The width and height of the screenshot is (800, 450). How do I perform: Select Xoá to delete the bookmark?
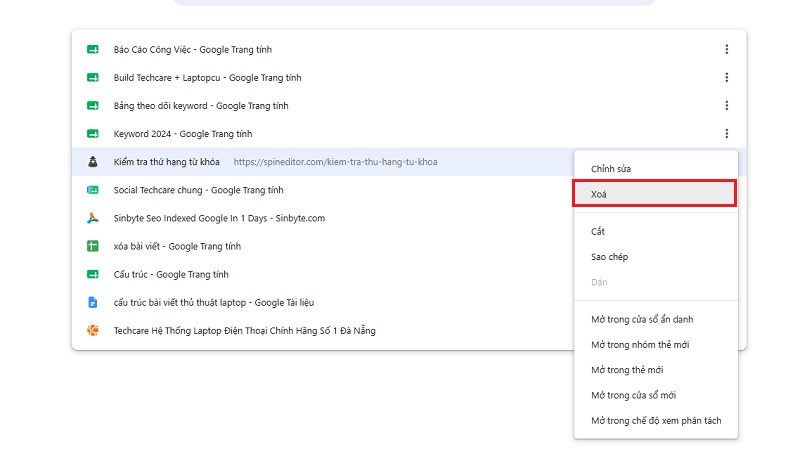656,194
